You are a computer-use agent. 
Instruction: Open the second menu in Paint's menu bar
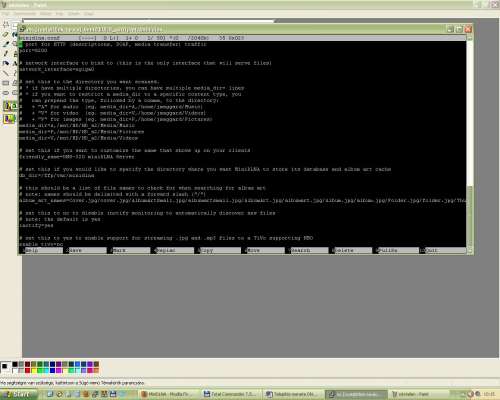tap(25, 14)
